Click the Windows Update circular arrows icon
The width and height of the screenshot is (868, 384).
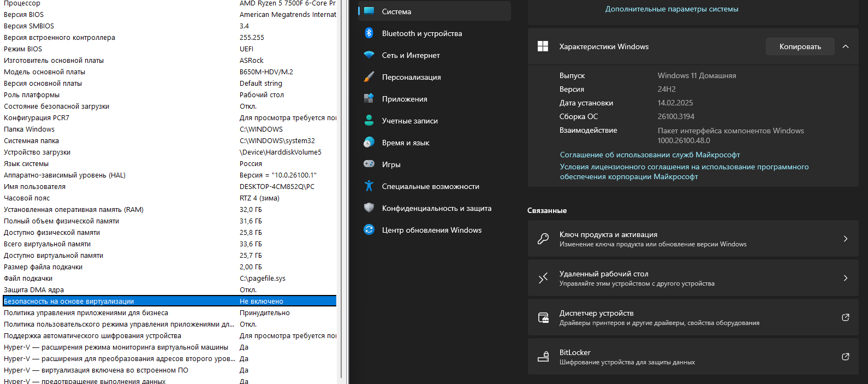coord(369,230)
